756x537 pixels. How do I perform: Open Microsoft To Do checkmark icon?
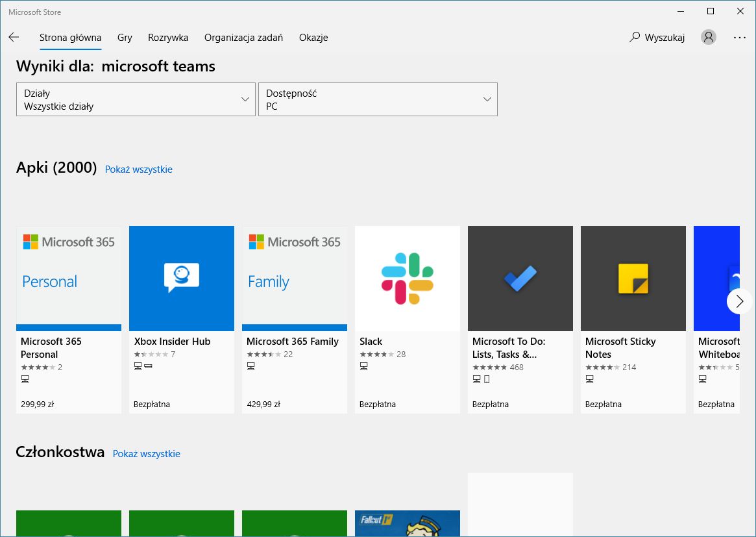pos(520,279)
